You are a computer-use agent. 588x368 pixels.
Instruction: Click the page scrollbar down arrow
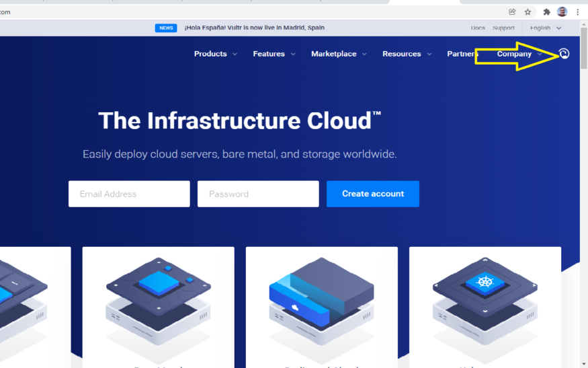point(584,364)
